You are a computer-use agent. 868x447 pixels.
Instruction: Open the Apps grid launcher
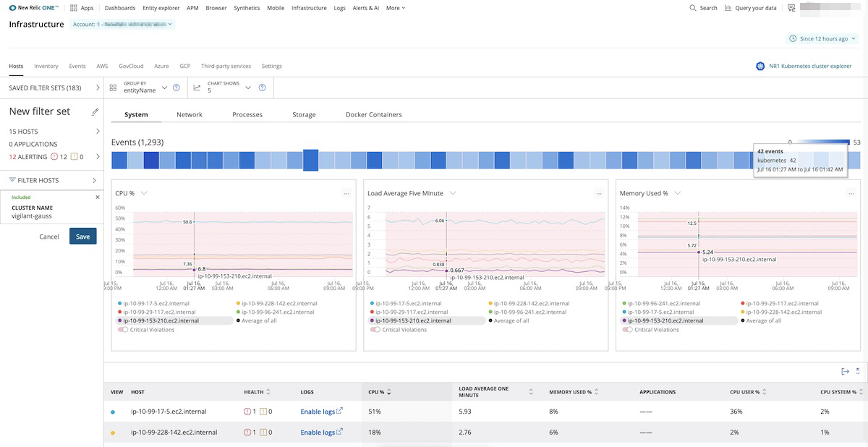(74, 8)
